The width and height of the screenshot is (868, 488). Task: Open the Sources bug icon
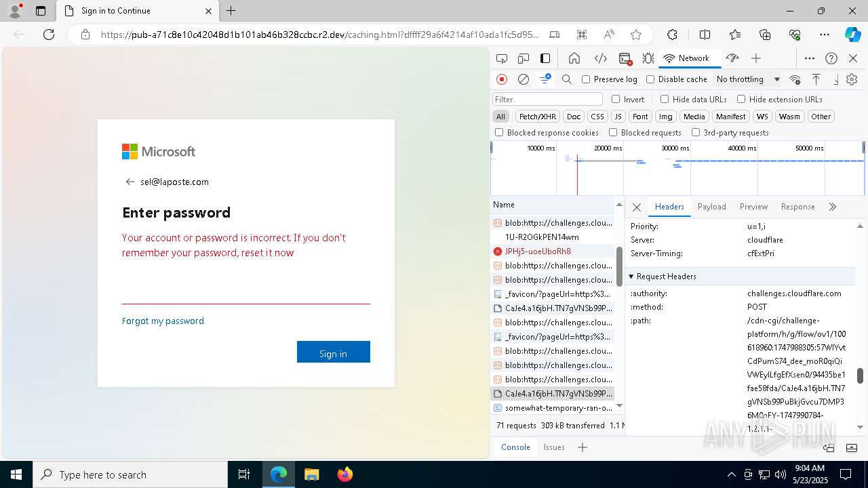click(648, 58)
